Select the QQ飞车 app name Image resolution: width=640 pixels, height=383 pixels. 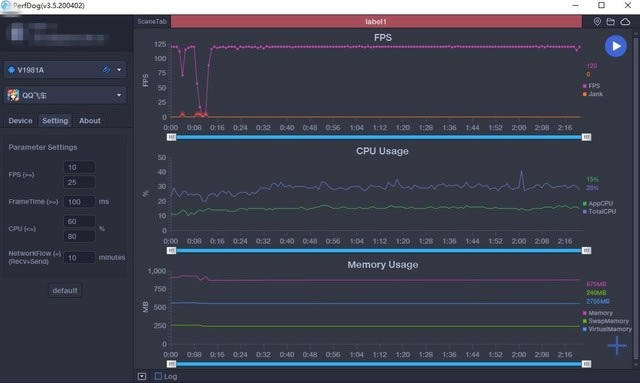coord(34,95)
